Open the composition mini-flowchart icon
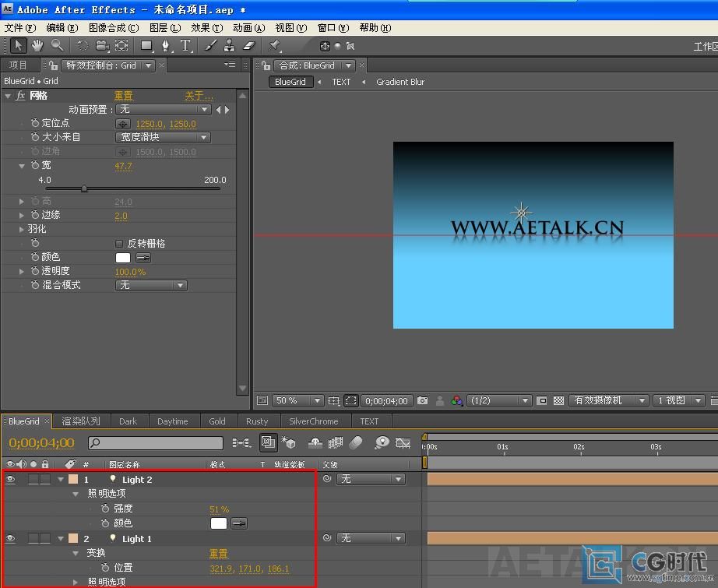The image size is (718, 588). pos(241,443)
